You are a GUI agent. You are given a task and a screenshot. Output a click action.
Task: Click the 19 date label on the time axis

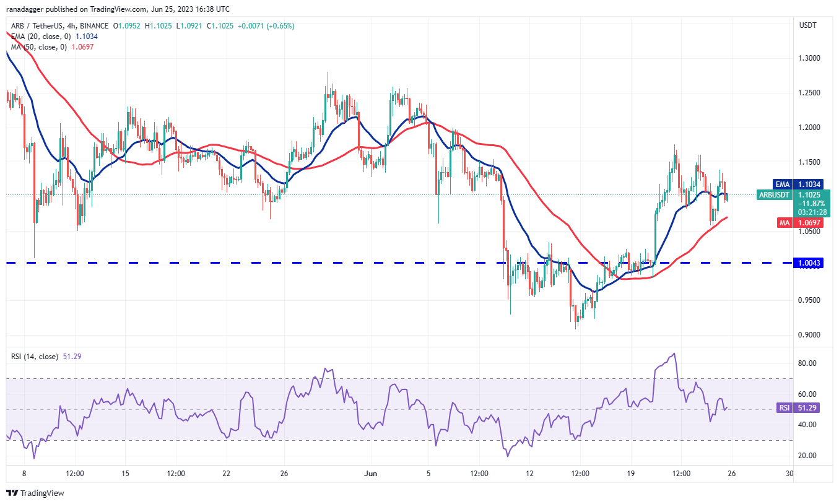(630, 473)
